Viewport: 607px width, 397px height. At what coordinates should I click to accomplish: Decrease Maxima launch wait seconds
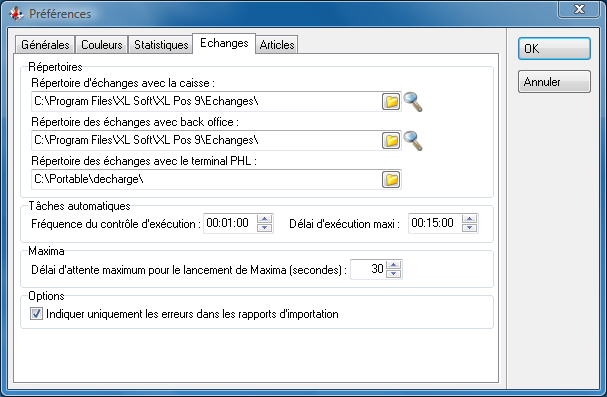(x=394, y=273)
